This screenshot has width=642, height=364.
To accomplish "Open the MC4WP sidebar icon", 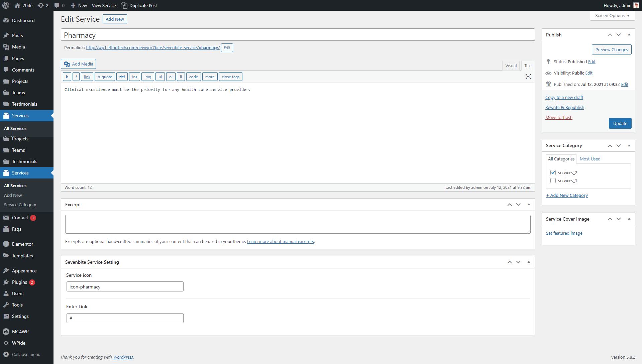I will 6,332.
